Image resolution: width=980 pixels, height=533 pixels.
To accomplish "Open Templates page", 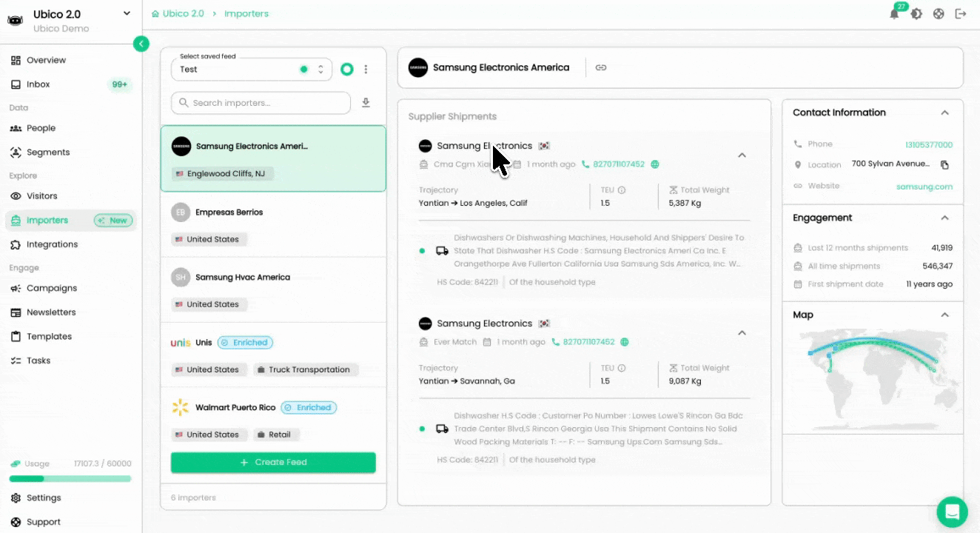I will tap(49, 336).
